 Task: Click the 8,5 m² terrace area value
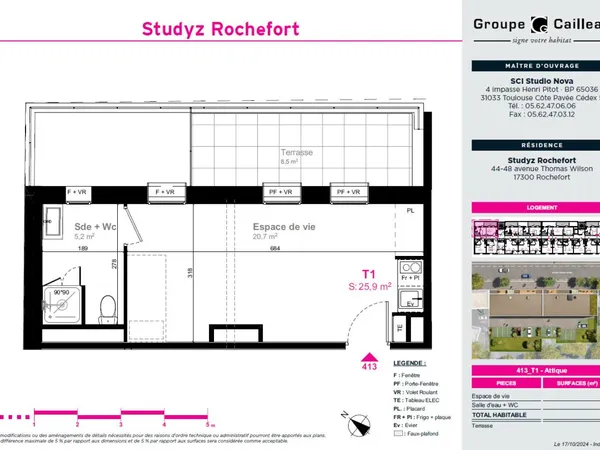point(289,161)
